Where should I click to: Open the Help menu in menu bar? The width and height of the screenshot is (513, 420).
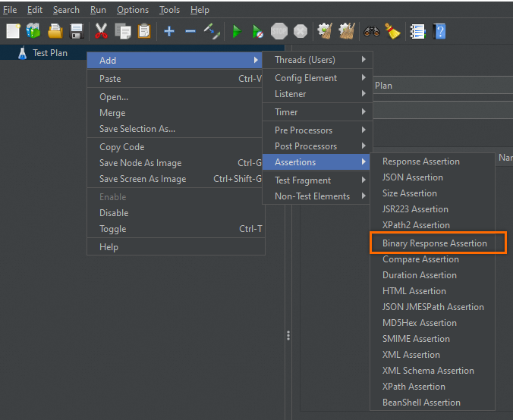coord(200,10)
